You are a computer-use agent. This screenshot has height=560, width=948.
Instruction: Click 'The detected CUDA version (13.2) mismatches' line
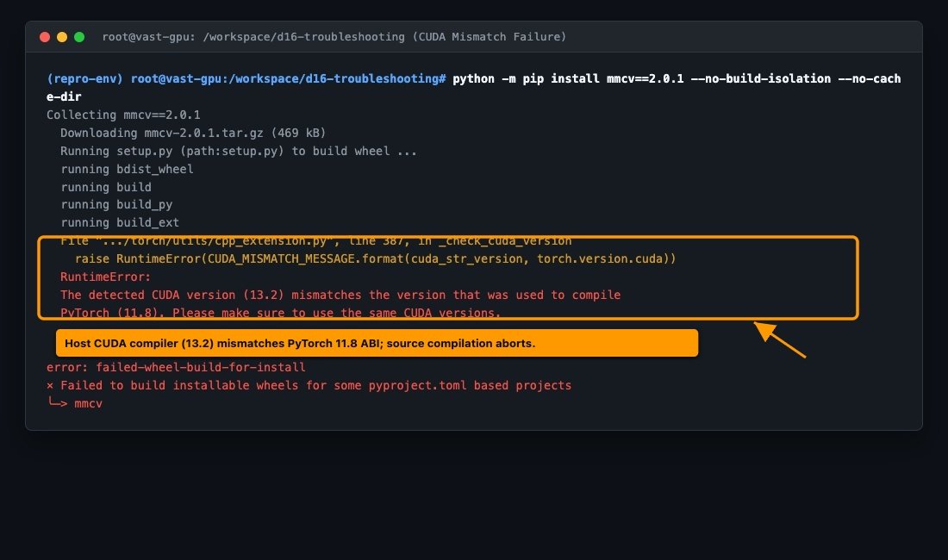coord(340,295)
